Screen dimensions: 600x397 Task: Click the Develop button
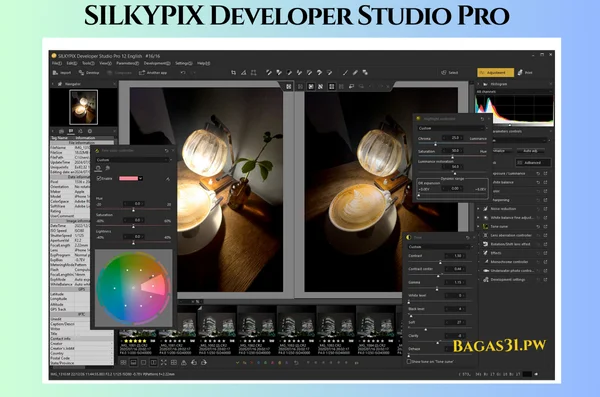coord(89,73)
